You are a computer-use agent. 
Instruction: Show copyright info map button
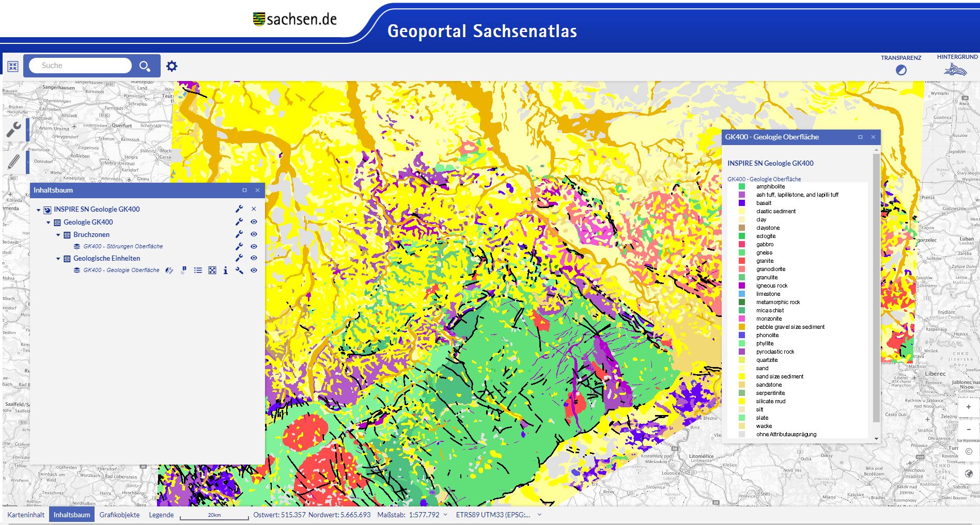tap(969, 452)
